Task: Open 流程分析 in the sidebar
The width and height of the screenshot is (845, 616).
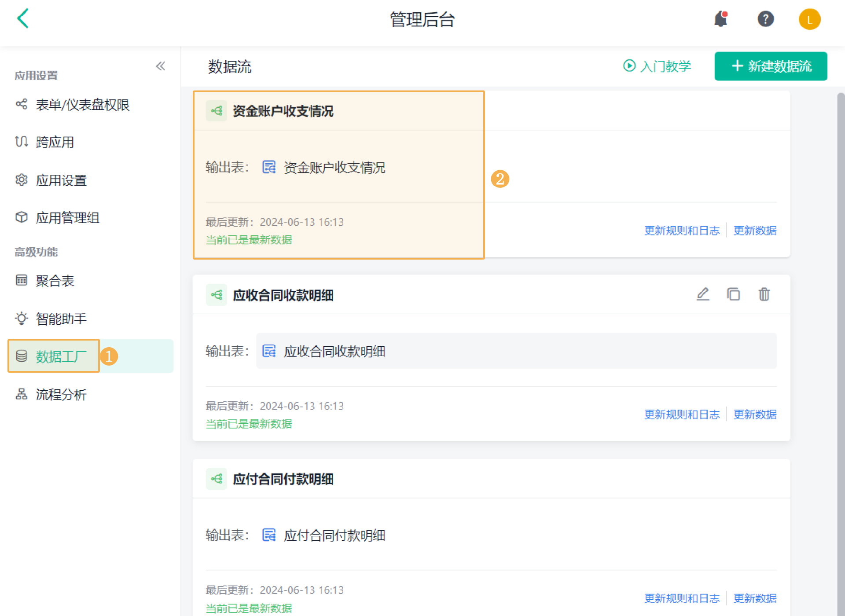Action: (61, 395)
